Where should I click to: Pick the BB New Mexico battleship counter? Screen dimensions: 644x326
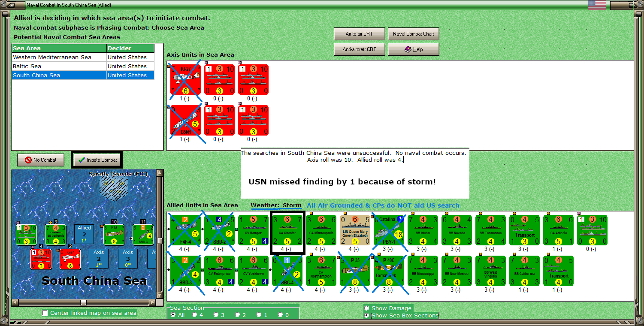[x=457, y=271]
